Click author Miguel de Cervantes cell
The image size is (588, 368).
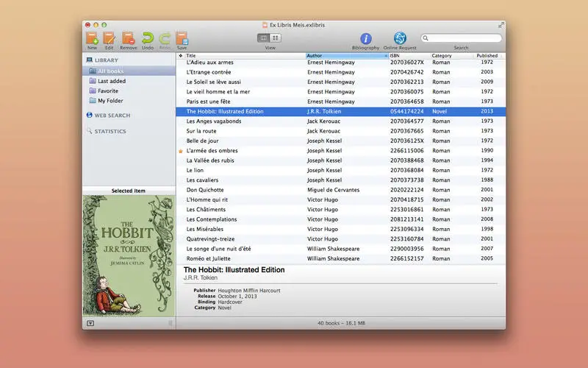pos(334,190)
